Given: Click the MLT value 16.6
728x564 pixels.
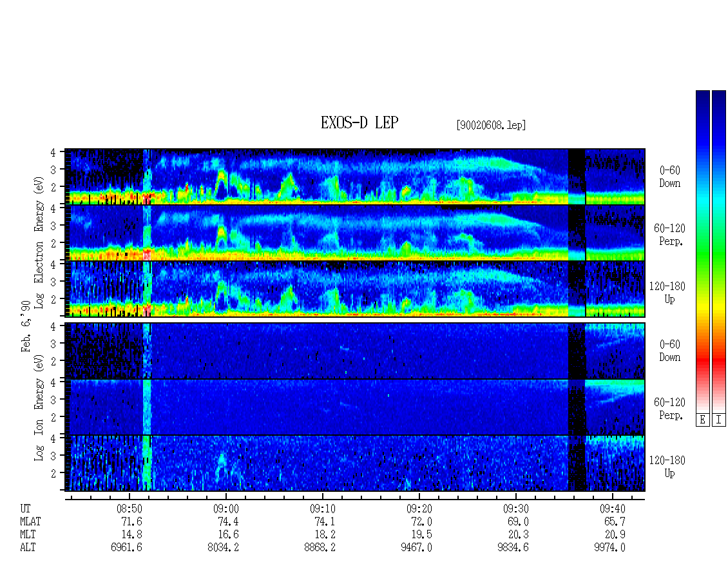Looking at the screenshot, I should pos(229,535).
